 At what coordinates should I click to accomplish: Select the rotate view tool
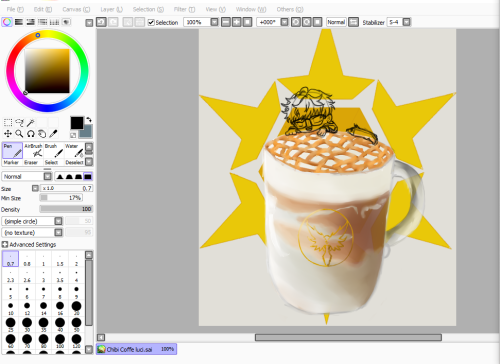(31, 134)
